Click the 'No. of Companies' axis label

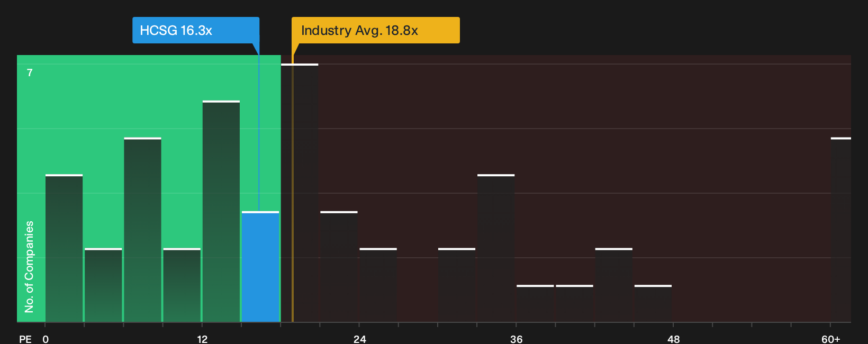29,267
